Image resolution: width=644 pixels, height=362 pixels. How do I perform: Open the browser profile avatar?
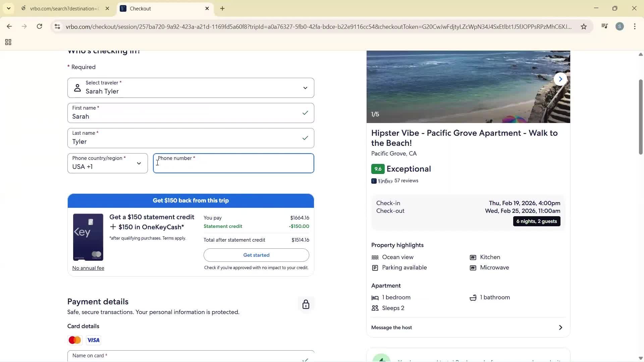point(620,26)
